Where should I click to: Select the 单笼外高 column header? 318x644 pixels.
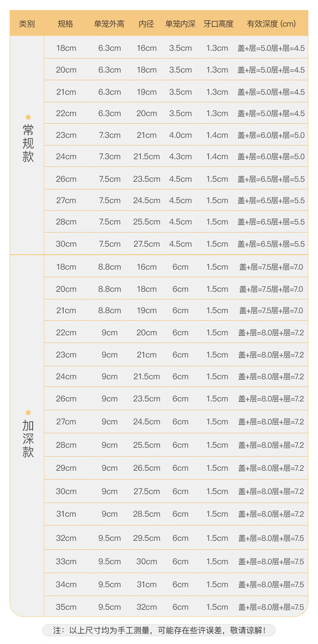pos(109,24)
